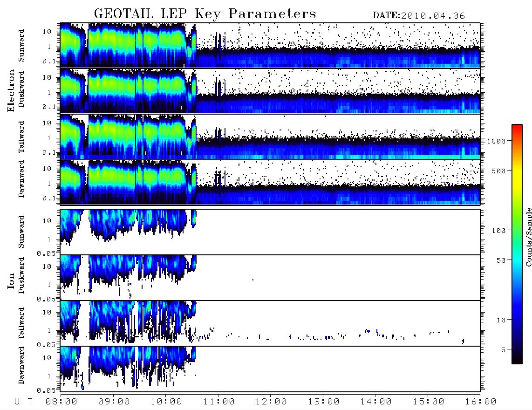This screenshot has height=410, width=532.
Task: Click the '0.05' tick of Ion Sunward panel
Action: tap(46, 253)
